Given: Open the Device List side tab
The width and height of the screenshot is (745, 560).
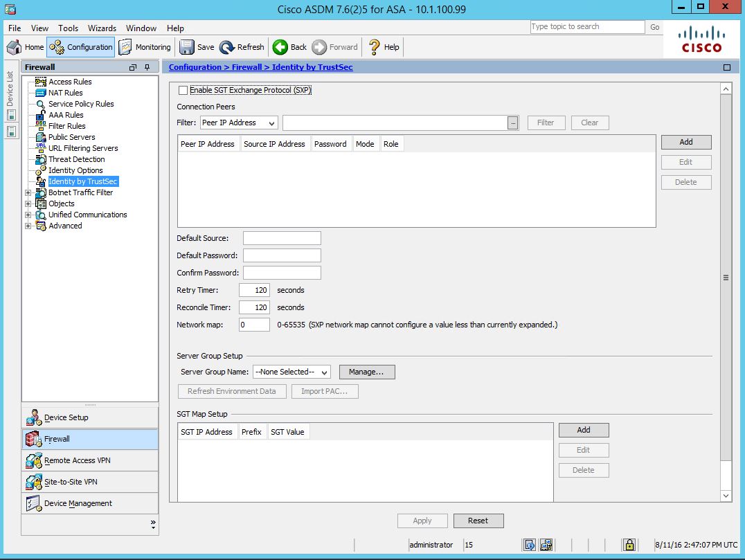Looking at the screenshot, I should (10, 89).
